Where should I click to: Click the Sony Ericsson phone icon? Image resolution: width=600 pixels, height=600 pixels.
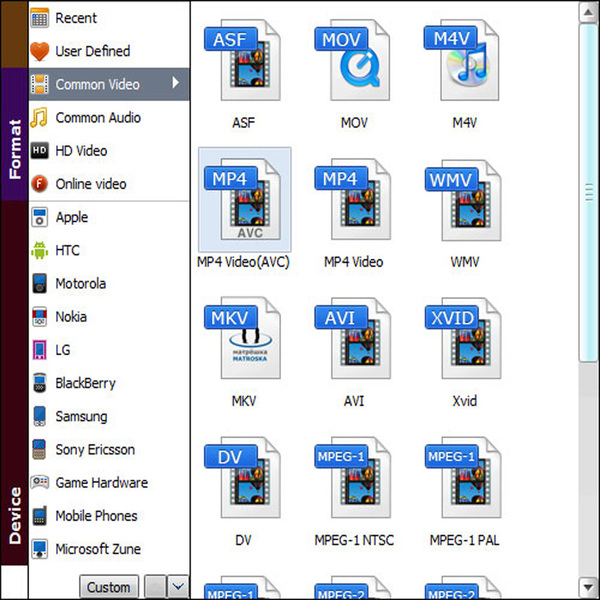pos(39,449)
